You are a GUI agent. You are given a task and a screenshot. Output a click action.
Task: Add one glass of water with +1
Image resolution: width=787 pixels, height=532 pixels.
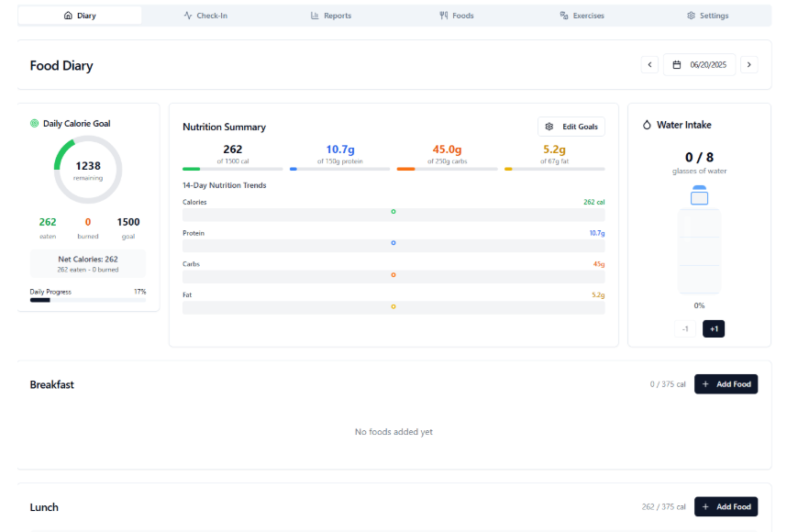tap(714, 328)
